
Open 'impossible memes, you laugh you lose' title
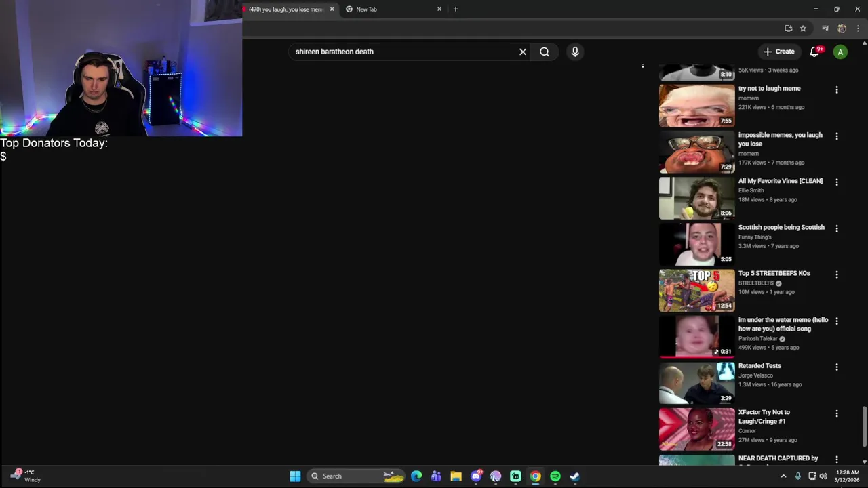tap(781, 139)
